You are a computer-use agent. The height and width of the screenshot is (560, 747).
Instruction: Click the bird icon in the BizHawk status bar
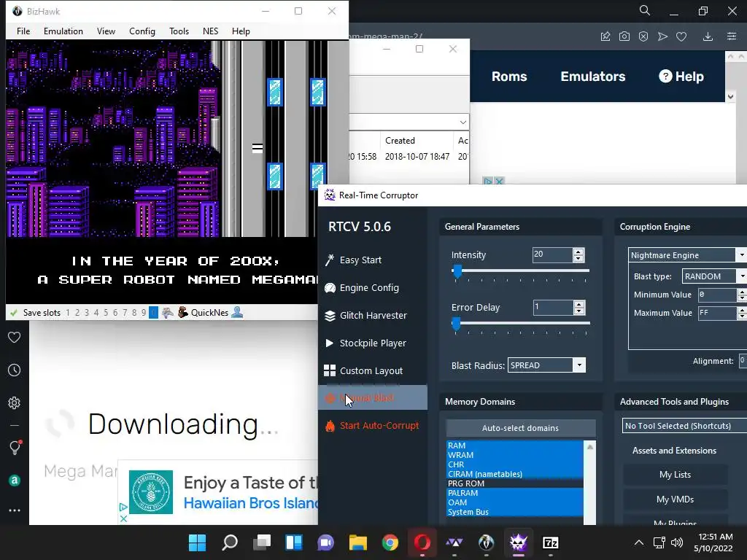[167, 312]
